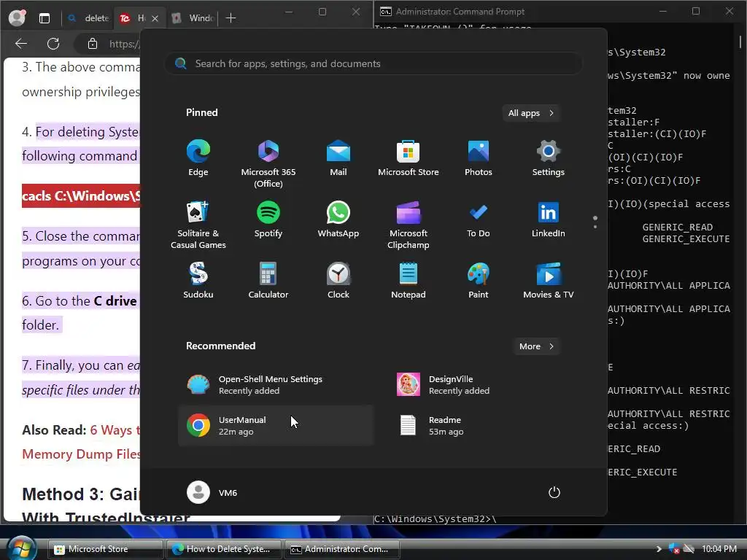
Task: Launch Microsoft 365 (Office) app
Action: click(268, 163)
